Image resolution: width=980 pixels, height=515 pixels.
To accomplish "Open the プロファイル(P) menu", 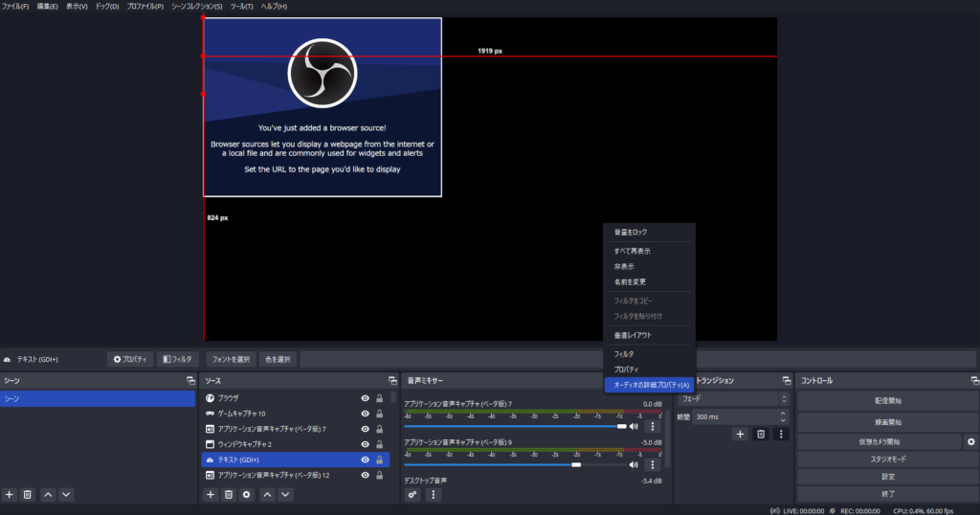I will tap(145, 7).
